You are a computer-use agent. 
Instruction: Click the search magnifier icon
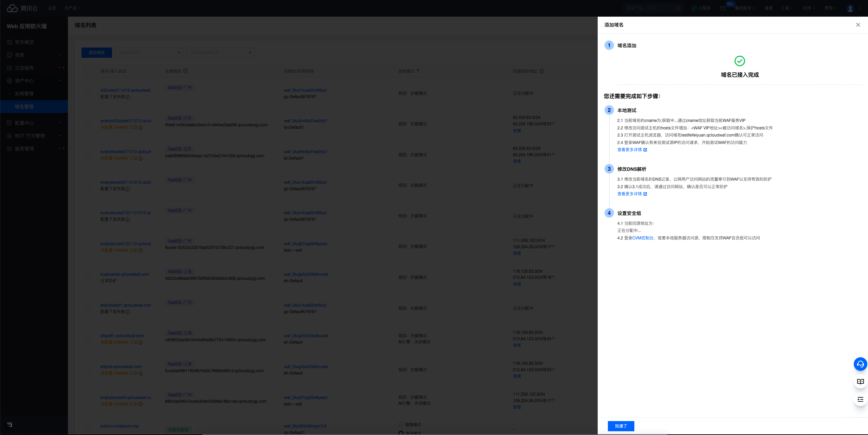(x=678, y=8)
